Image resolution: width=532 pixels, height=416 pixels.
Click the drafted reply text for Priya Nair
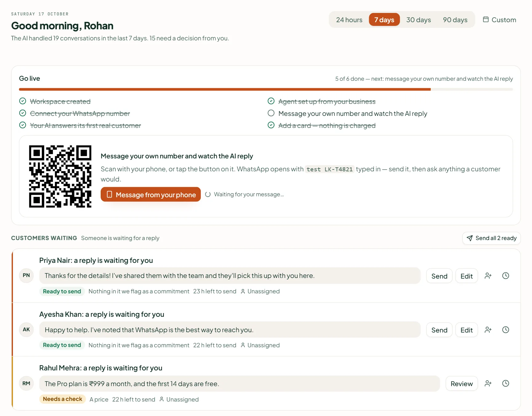230,276
